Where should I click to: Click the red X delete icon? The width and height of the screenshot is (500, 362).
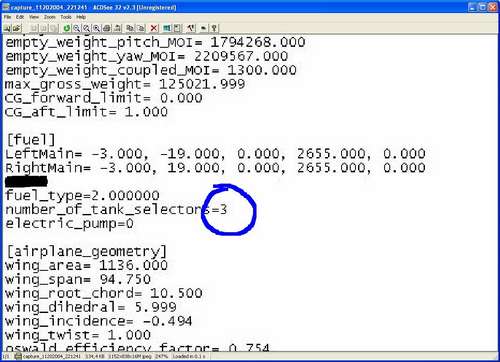[x=154, y=28]
